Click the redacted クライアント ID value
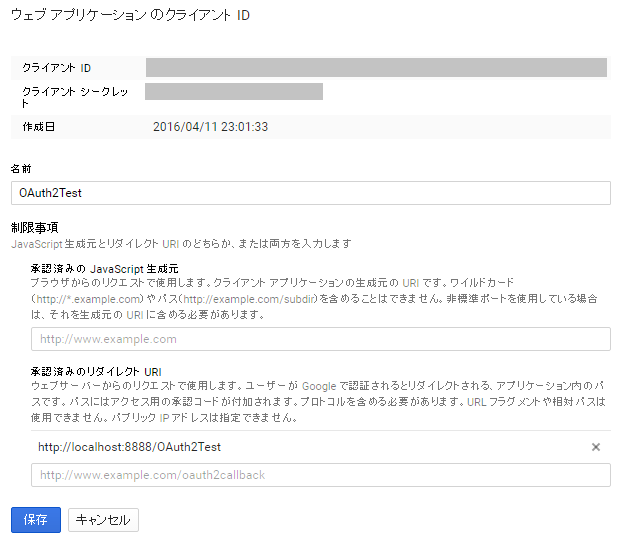The image size is (632, 549). [x=376, y=68]
